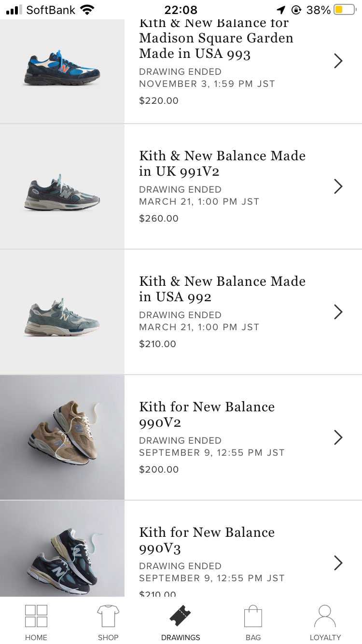This screenshot has height=644, width=362.
Task: Tap the Wi-Fi icon in status bar
Action: pyautogui.click(x=87, y=10)
